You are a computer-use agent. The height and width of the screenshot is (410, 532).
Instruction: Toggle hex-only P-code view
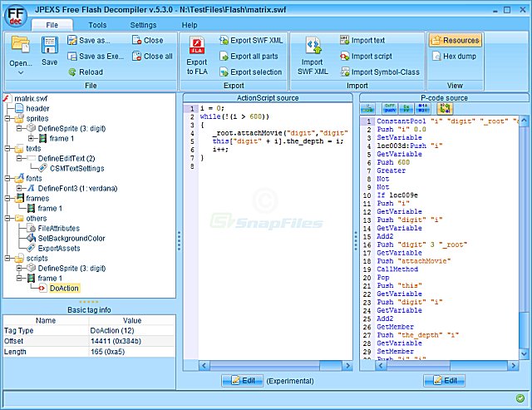point(406,109)
